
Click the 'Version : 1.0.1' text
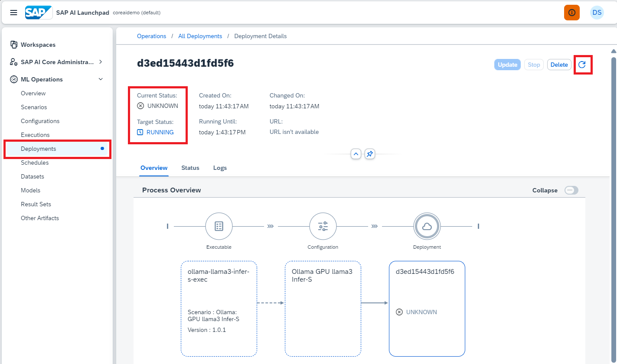[x=207, y=330]
